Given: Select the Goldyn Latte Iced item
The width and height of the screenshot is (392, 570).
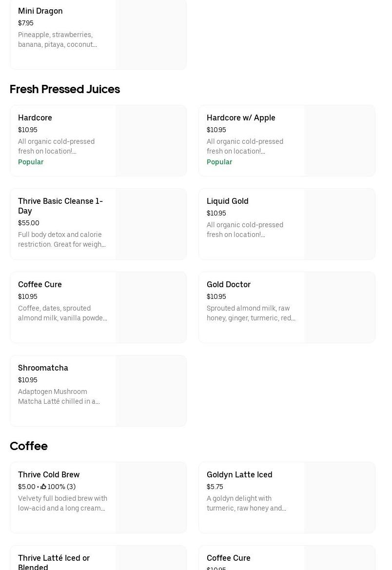Looking at the screenshot, I should click(x=239, y=475).
